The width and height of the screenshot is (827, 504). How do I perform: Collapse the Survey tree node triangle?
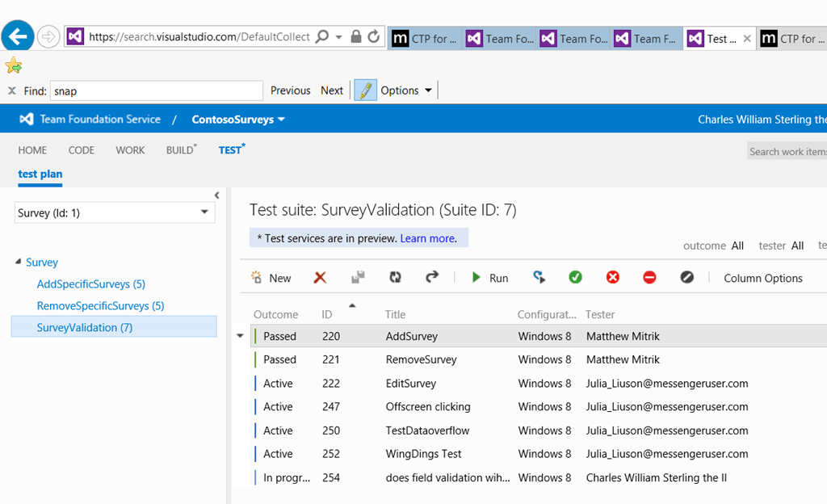[19, 262]
